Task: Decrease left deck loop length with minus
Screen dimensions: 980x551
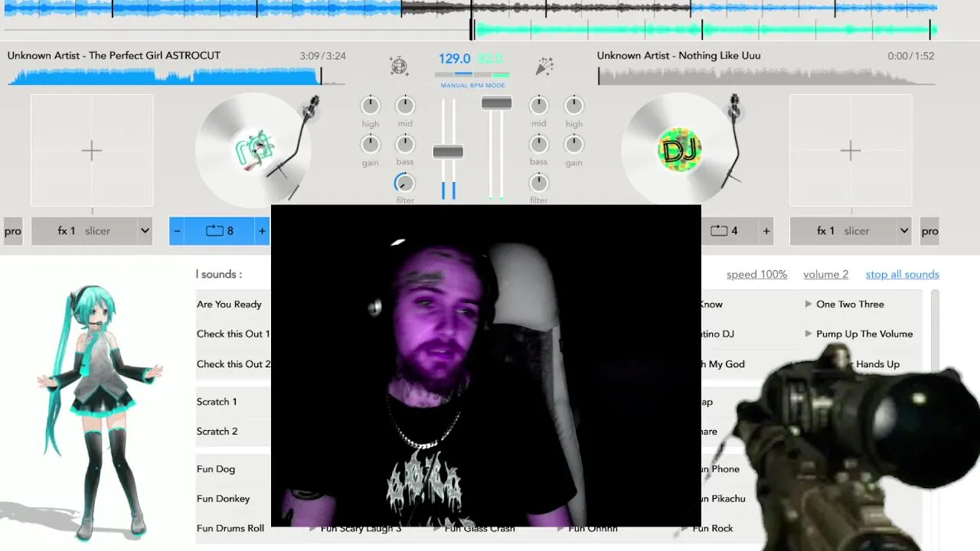Action: [177, 230]
